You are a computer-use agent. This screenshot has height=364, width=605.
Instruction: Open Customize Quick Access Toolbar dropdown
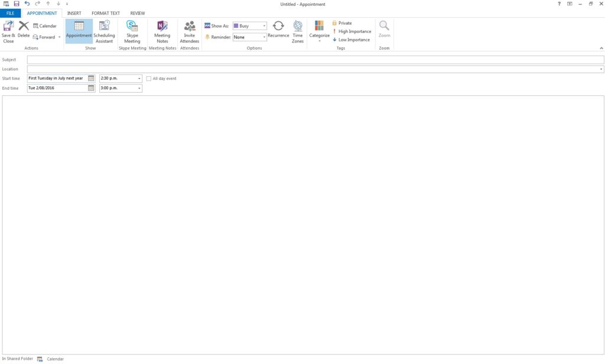coord(67,4)
